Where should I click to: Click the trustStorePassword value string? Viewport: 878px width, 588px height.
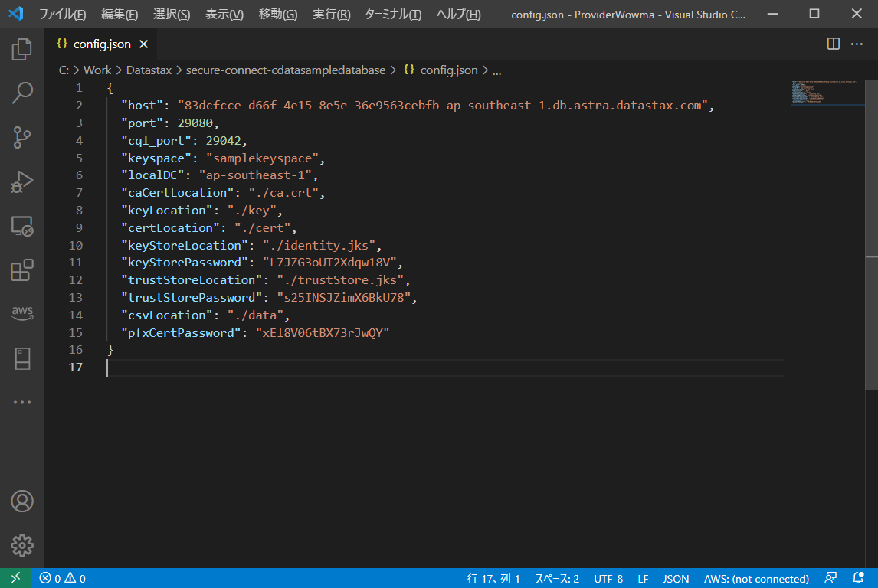pyautogui.click(x=344, y=298)
